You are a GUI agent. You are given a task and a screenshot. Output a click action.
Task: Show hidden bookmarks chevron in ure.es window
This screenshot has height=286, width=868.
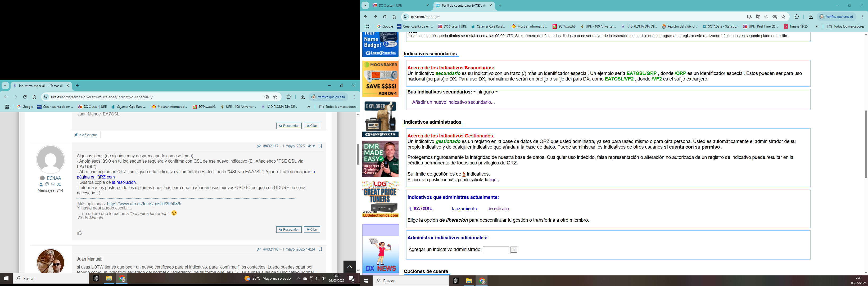(309, 106)
